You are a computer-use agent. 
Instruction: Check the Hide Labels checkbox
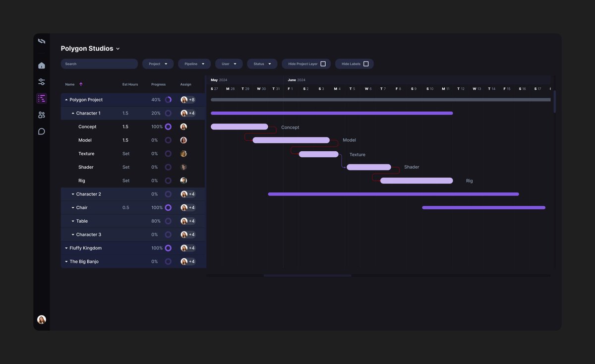click(366, 64)
